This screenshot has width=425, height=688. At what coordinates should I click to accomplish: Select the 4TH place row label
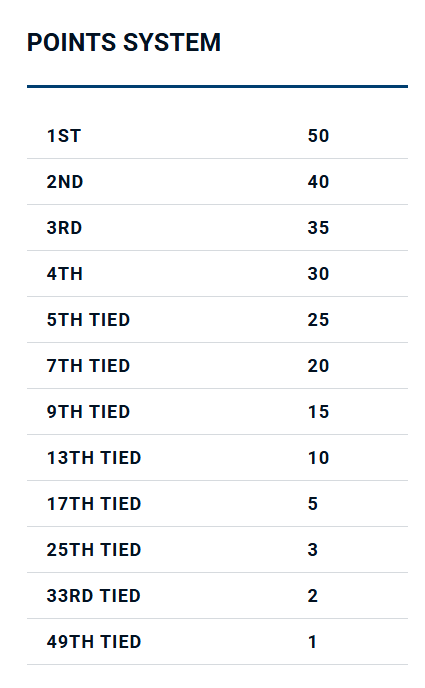65,274
